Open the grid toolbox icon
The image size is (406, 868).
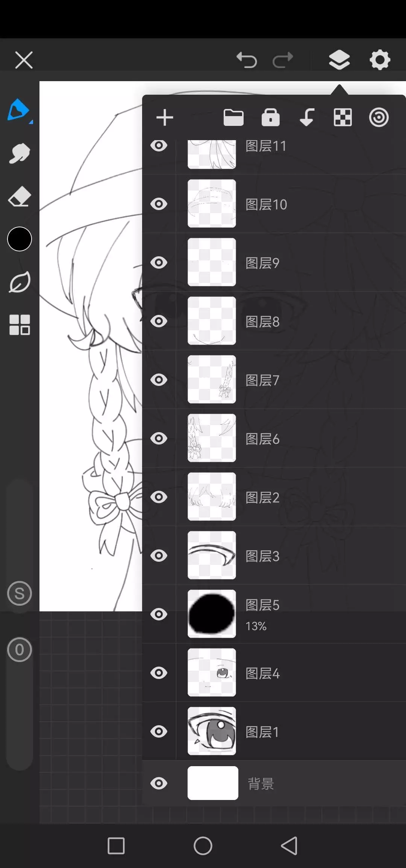coord(19,325)
